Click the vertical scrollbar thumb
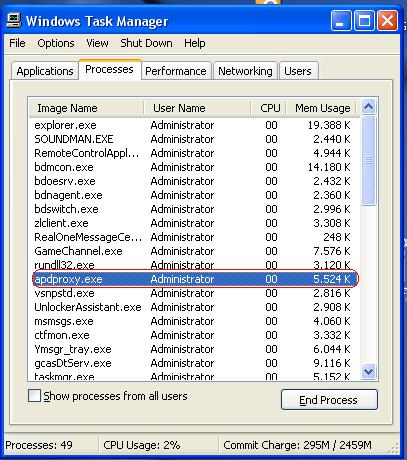The image size is (407, 460). click(368, 161)
